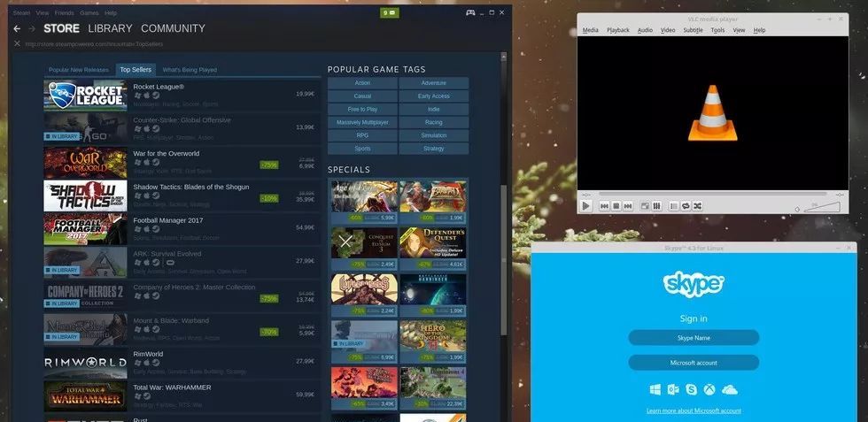Click the Total War: WARHAMMER thumbnail
The width and height of the screenshot is (868, 422).
coord(86,396)
